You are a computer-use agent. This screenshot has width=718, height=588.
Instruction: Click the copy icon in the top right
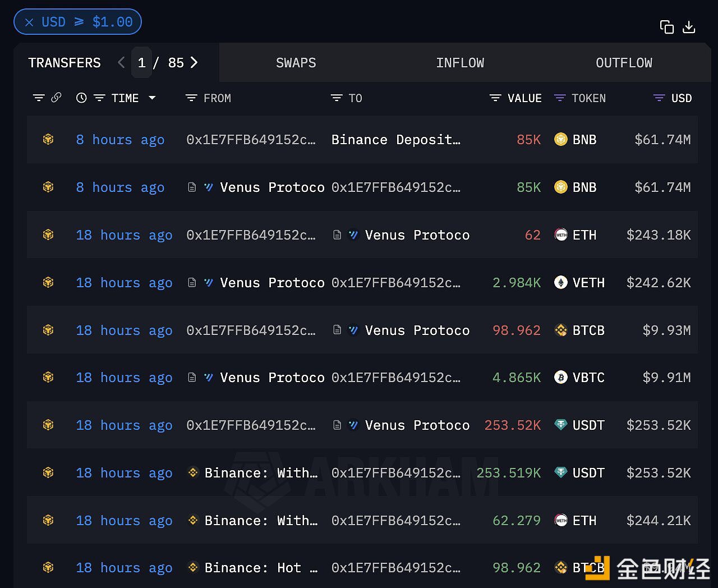tap(667, 26)
